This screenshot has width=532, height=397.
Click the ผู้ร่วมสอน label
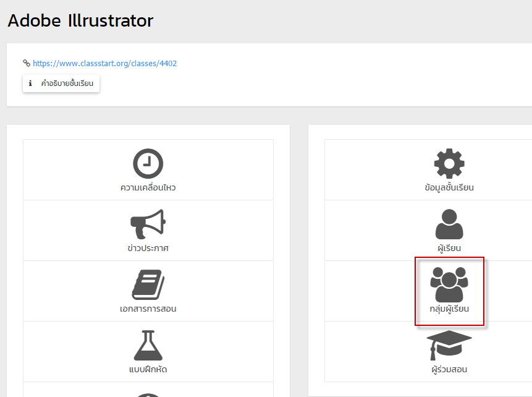(449, 369)
